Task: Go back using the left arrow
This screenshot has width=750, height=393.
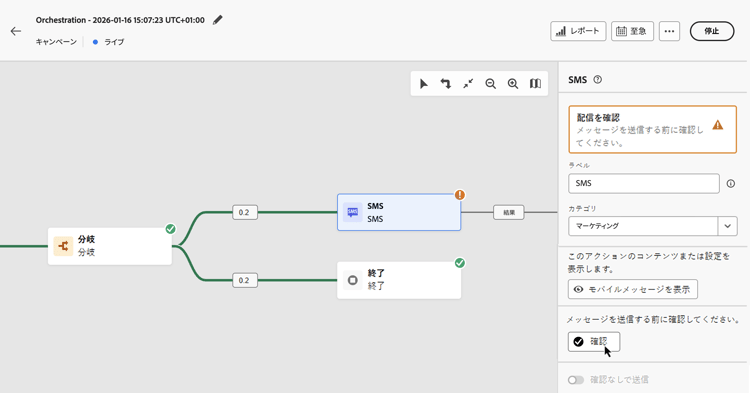Action: (x=16, y=32)
